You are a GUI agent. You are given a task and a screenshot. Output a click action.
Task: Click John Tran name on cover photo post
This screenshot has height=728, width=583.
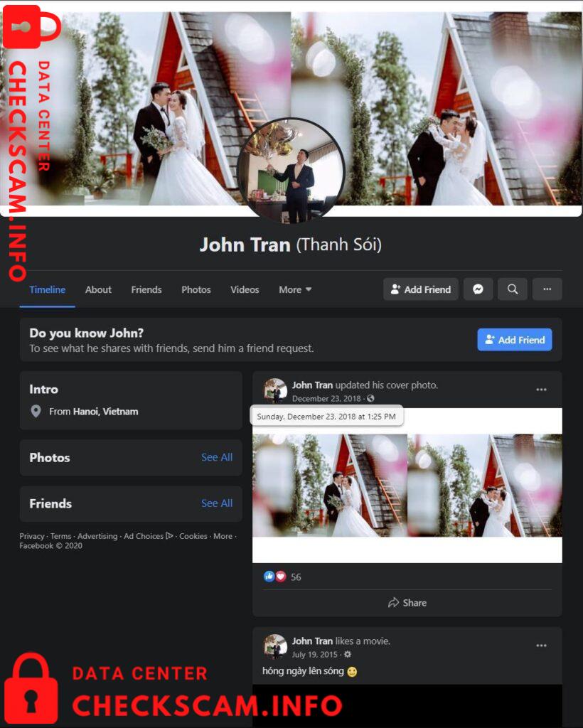tap(312, 385)
